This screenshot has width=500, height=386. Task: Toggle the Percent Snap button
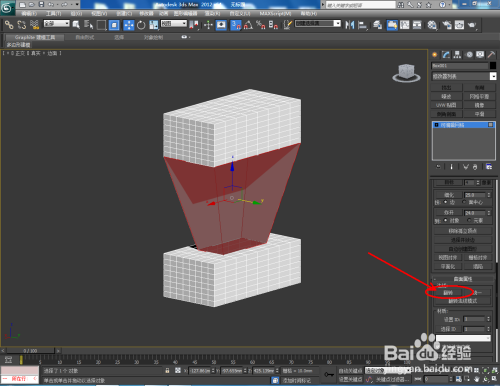pyautogui.click(x=261, y=25)
